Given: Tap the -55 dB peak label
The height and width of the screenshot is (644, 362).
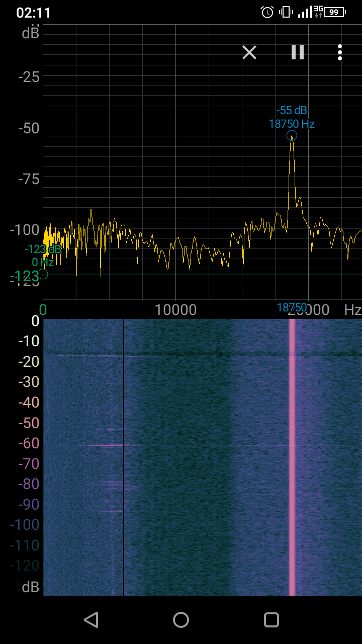Looking at the screenshot, I should tap(292, 111).
